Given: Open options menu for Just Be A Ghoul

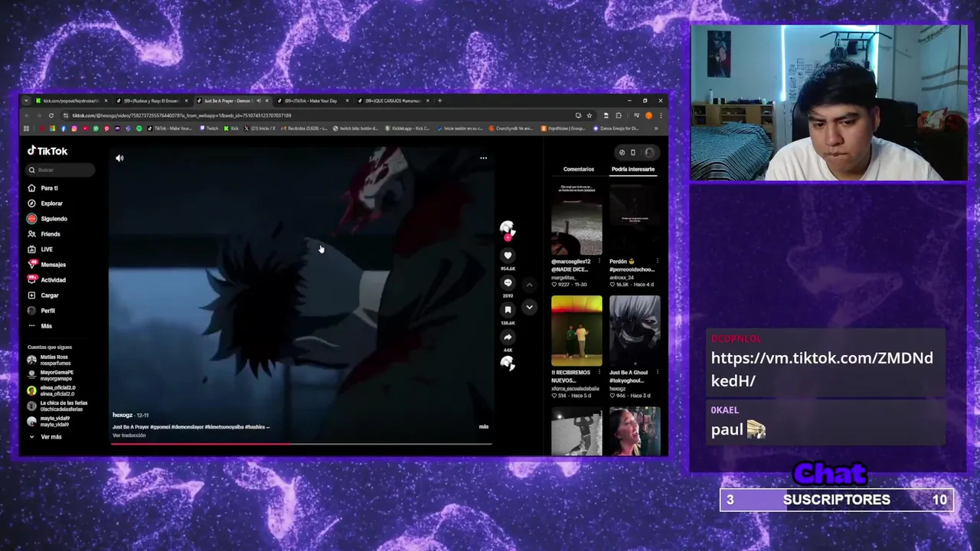Looking at the screenshot, I should 657,373.
